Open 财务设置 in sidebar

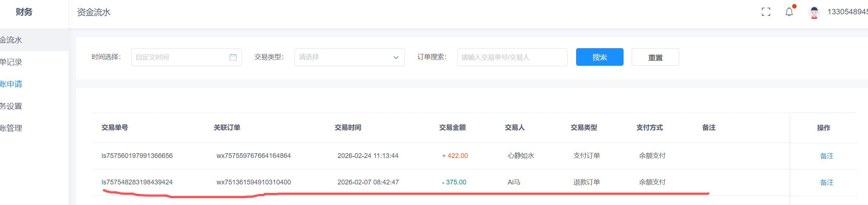pos(11,106)
